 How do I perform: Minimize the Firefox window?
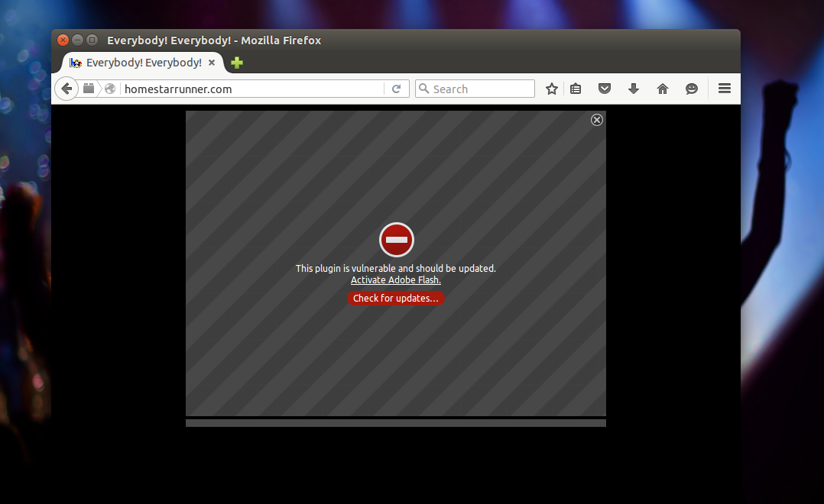tap(77, 40)
